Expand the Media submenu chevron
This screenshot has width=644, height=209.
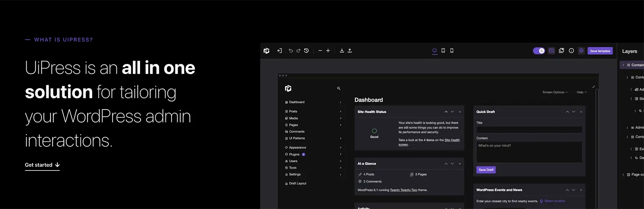click(340, 118)
